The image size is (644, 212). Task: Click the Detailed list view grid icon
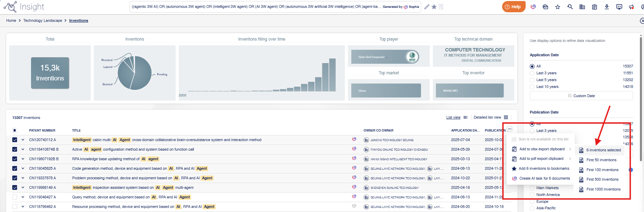pos(506,117)
